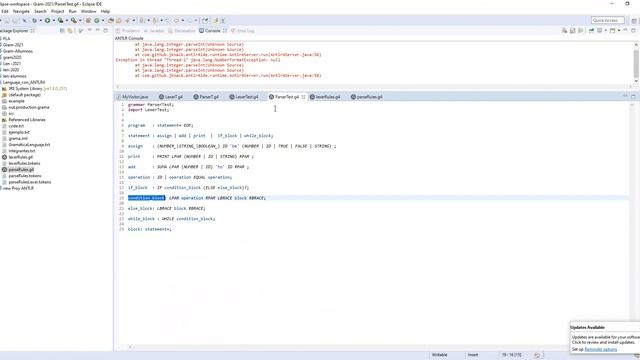Image resolution: width=640 pixels, height=360 pixels.
Task: Open the Search menu
Action: (40, 11)
